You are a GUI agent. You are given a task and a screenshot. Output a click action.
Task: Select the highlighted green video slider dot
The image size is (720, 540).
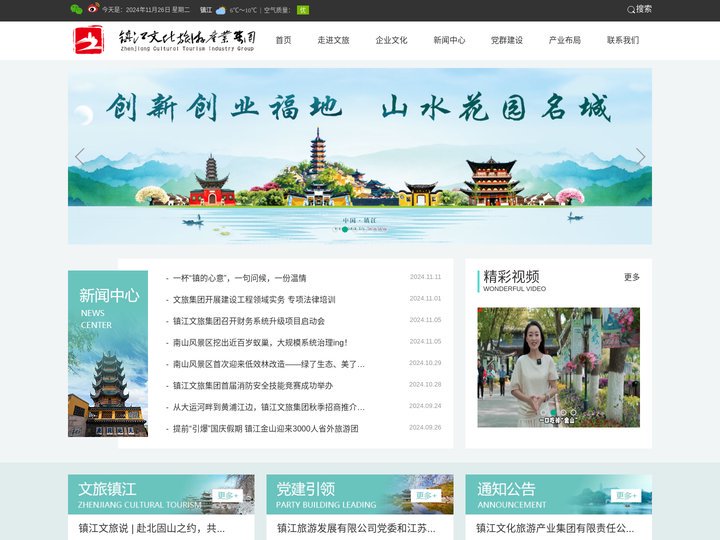click(x=553, y=412)
